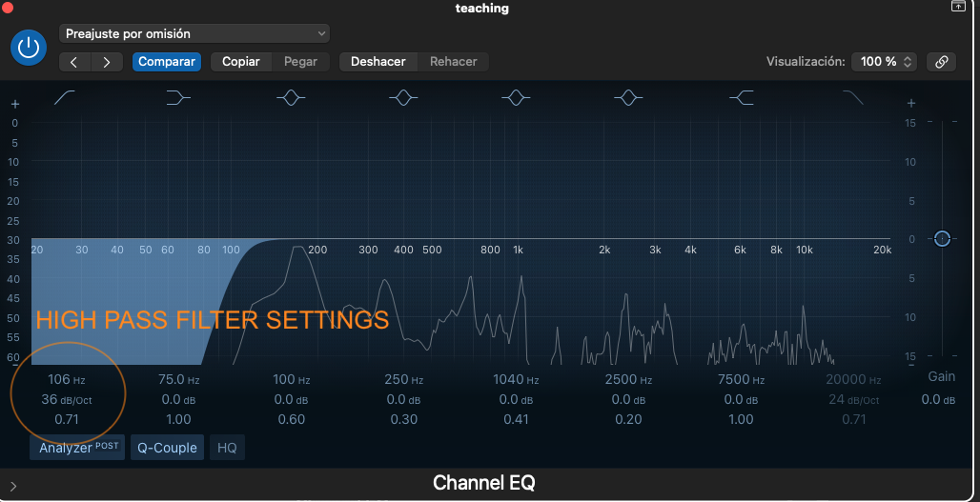980x502 pixels.
Task: Click the master Gain slider handle
Action: point(942,238)
